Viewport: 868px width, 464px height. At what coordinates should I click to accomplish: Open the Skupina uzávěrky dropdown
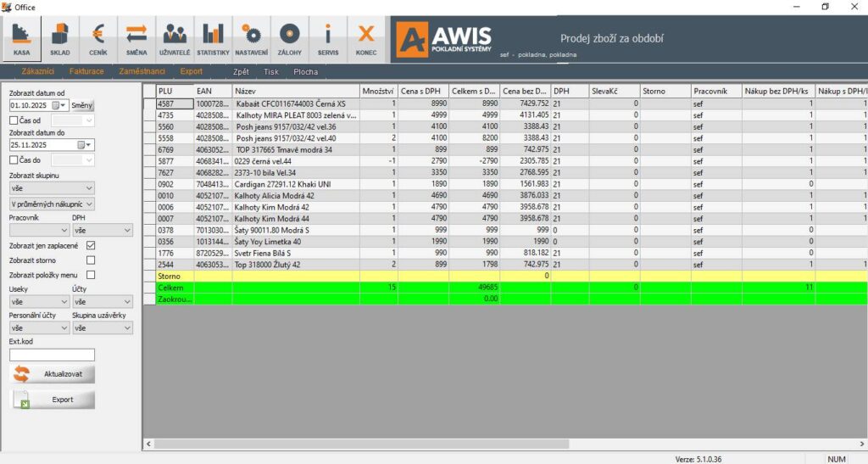[x=103, y=327]
